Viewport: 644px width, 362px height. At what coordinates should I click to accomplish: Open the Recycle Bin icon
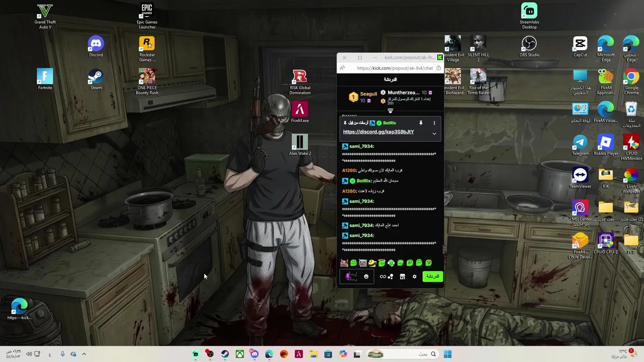coord(631,115)
